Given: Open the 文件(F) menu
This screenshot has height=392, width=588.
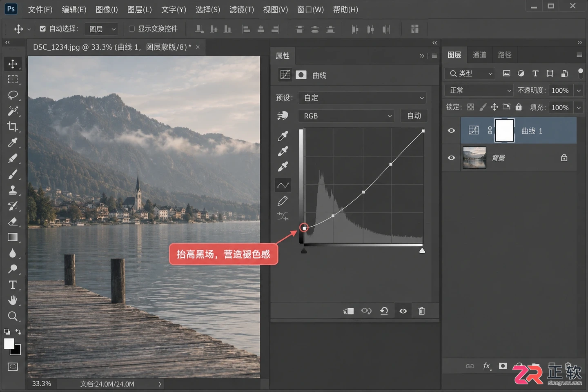Looking at the screenshot, I should (x=40, y=9).
